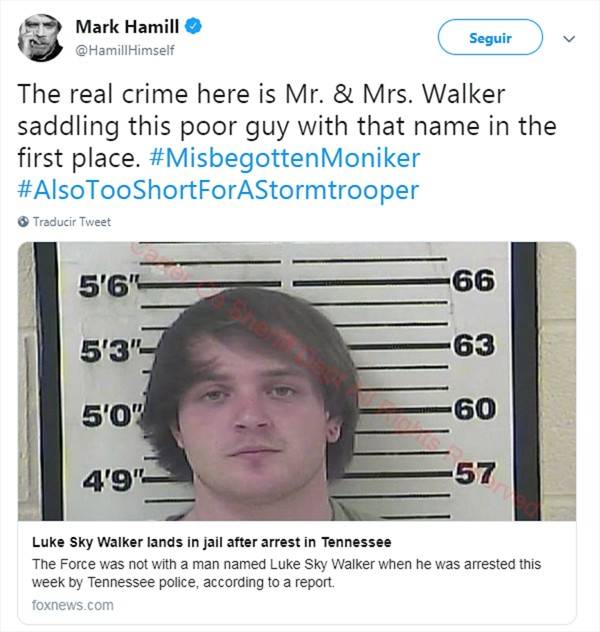
Task: Open the tweet options chevron menu
Action: point(569,39)
